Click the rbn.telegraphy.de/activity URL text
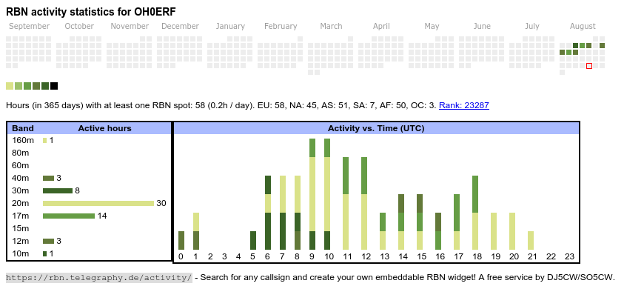 99,277
